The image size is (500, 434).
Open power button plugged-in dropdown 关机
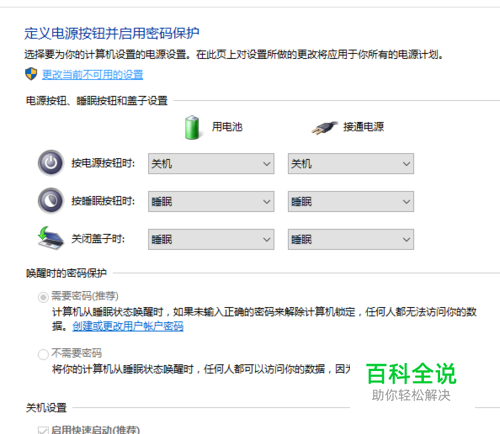[351, 164]
